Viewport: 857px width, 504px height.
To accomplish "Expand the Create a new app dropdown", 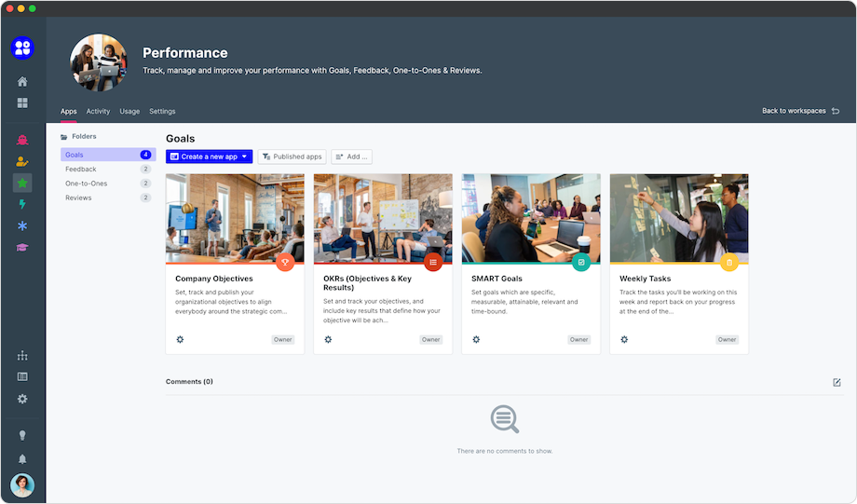I will click(245, 157).
